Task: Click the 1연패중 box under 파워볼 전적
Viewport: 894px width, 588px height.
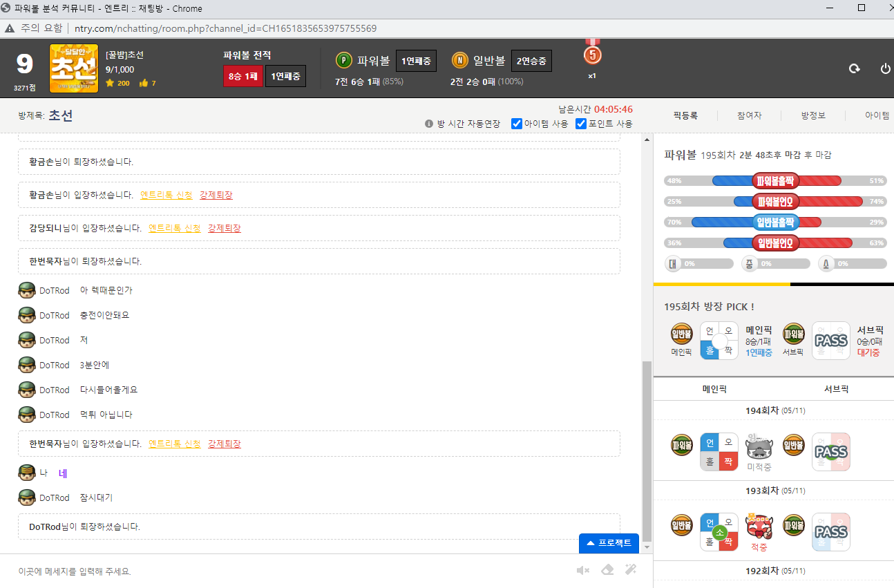Action: [x=285, y=76]
